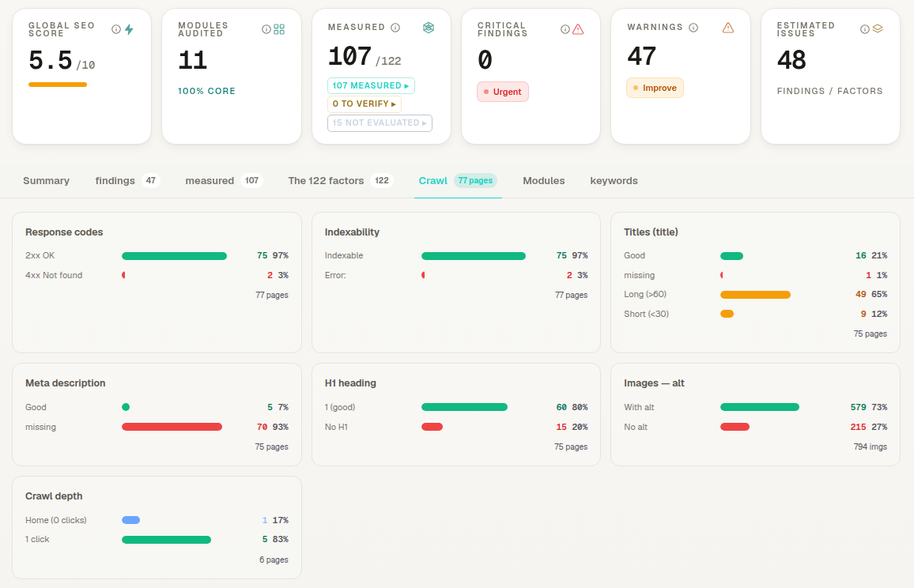Click the missing meta description row
914x588 pixels.
coord(157,427)
